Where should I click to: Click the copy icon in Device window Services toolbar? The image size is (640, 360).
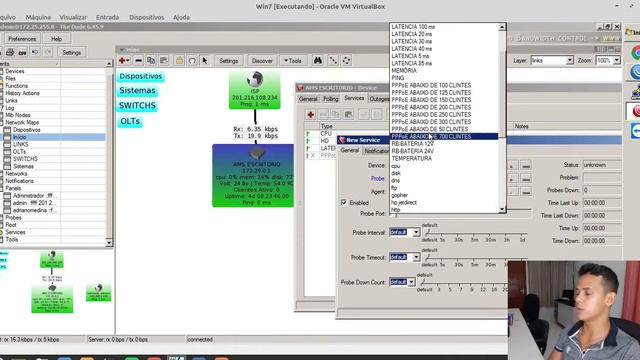tap(336, 114)
